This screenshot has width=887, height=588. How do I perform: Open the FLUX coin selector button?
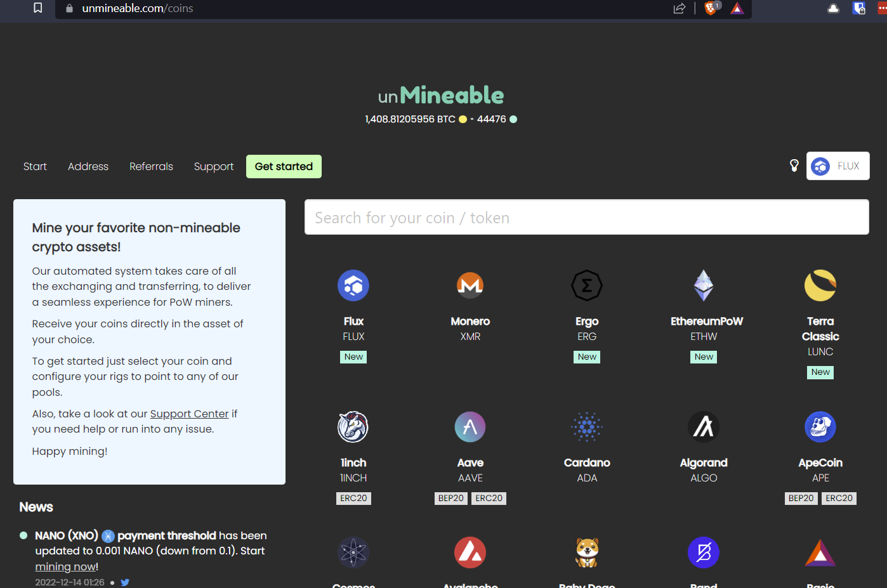[x=838, y=166]
